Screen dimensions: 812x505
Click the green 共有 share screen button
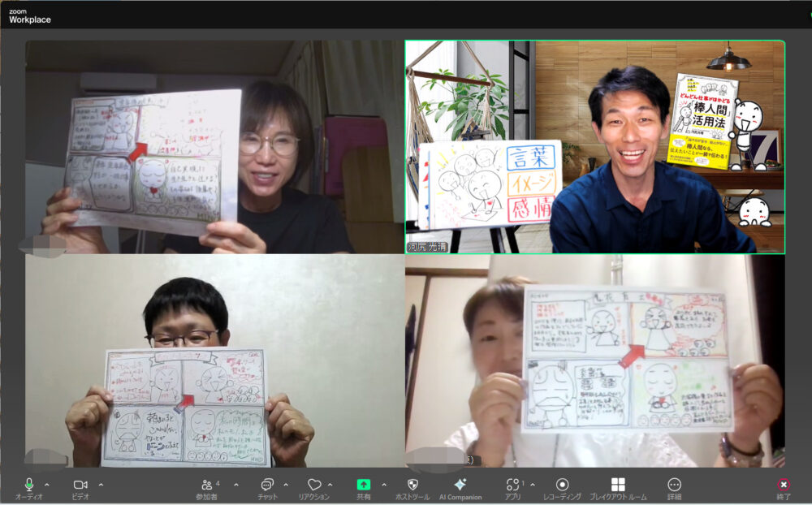coord(363,485)
